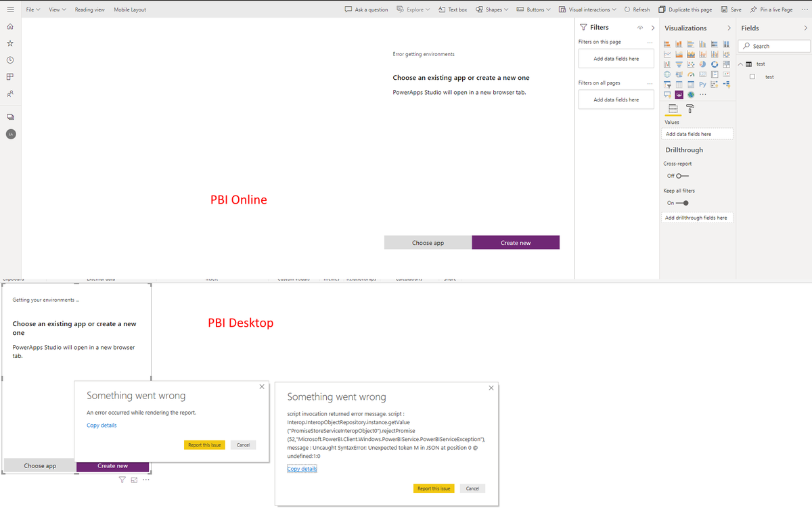Open the Fields tab in Visualizations pane
Viewport: 812px width, 527px height.
pyautogui.click(x=673, y=109)
